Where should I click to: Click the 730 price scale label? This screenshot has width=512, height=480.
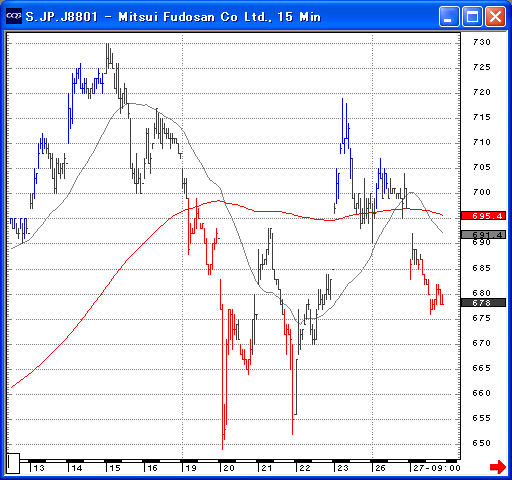(x=482, y=42)
